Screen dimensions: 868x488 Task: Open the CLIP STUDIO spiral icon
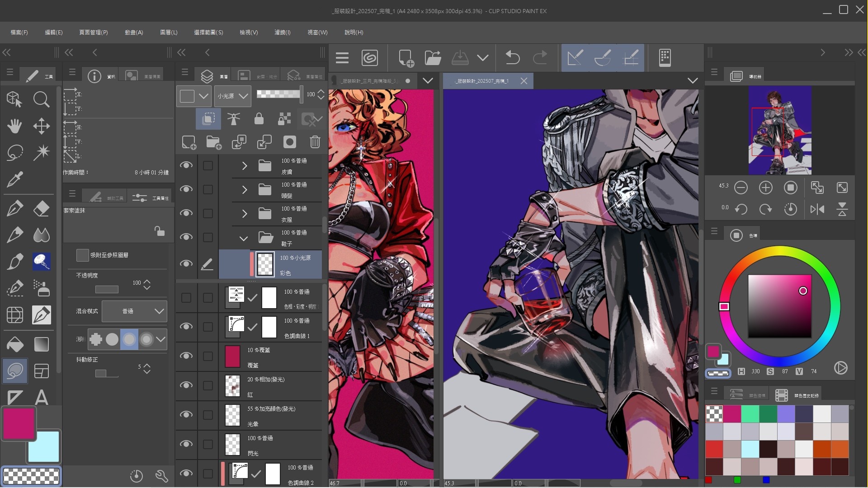point(369,58)
